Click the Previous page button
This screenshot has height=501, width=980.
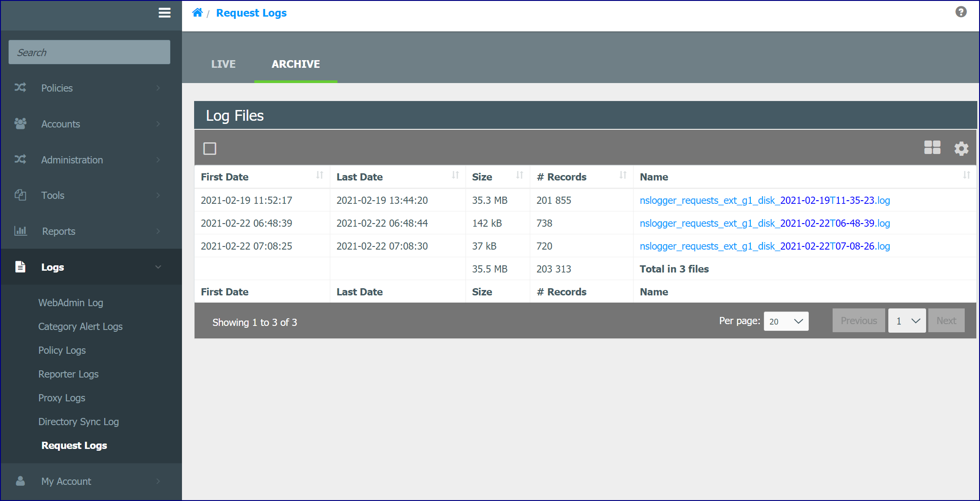coord(859,321)
